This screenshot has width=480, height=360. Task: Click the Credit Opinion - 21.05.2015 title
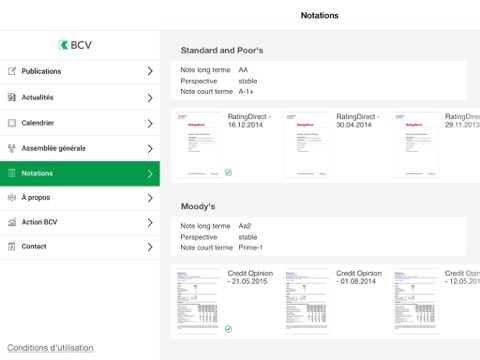coord(250,277)
